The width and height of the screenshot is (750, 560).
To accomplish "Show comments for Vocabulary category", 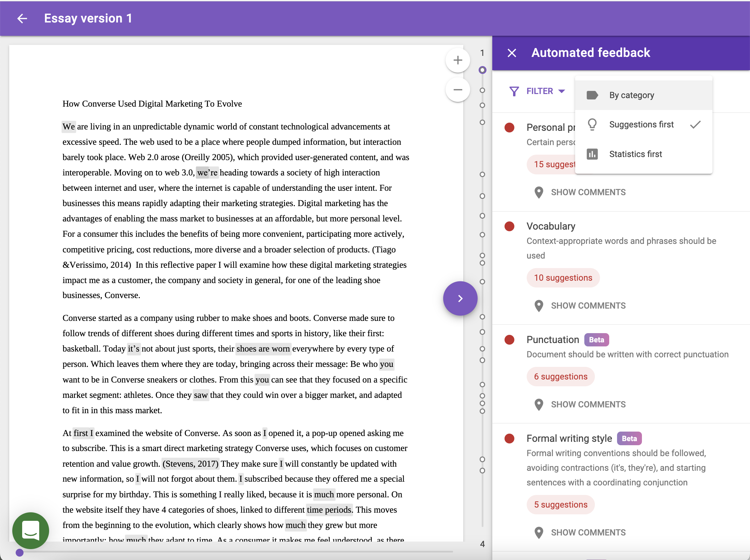I will [x=580, y=306].
